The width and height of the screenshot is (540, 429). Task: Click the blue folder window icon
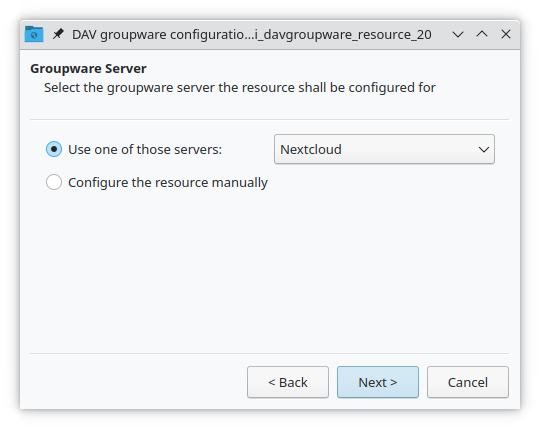click(x=34, y=34)
